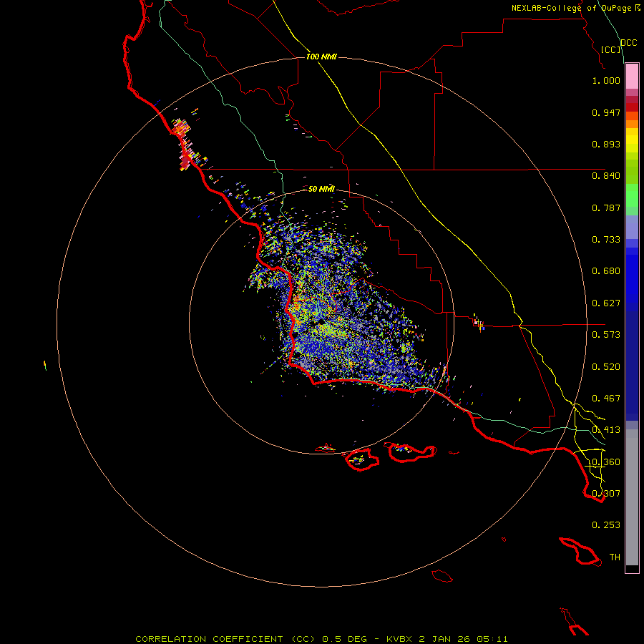This screenshot has width=644, height=644.
Task: Select the 0.787 scale value
Action: tap(606, 208)
